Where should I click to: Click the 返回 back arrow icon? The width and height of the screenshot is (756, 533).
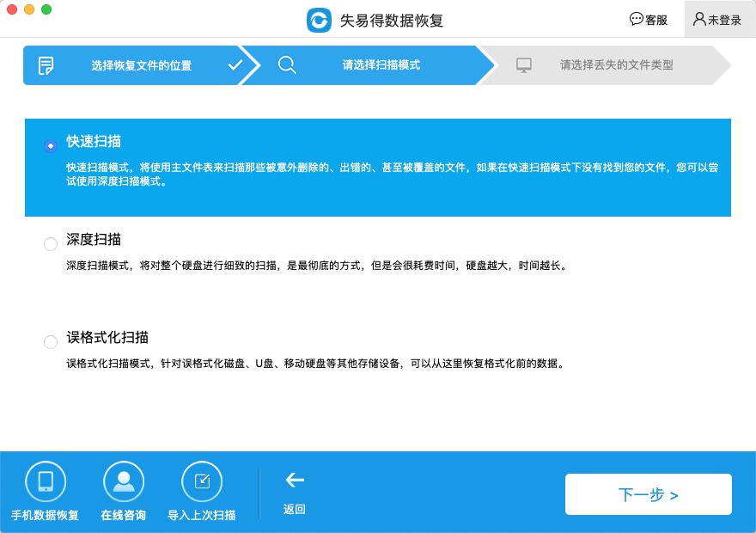tap(295, 480)
